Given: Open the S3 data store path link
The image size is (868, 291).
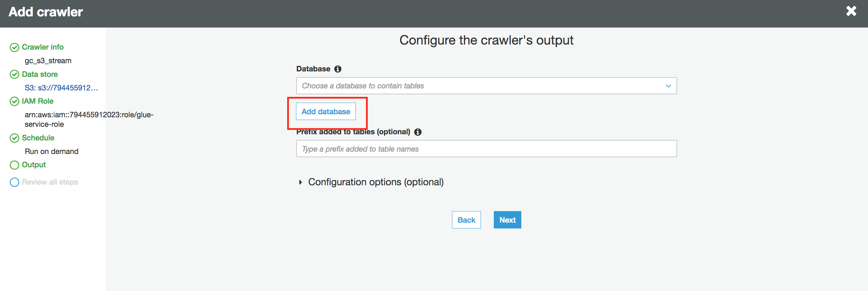Looking at the screenshot, I should click(61, 88).
